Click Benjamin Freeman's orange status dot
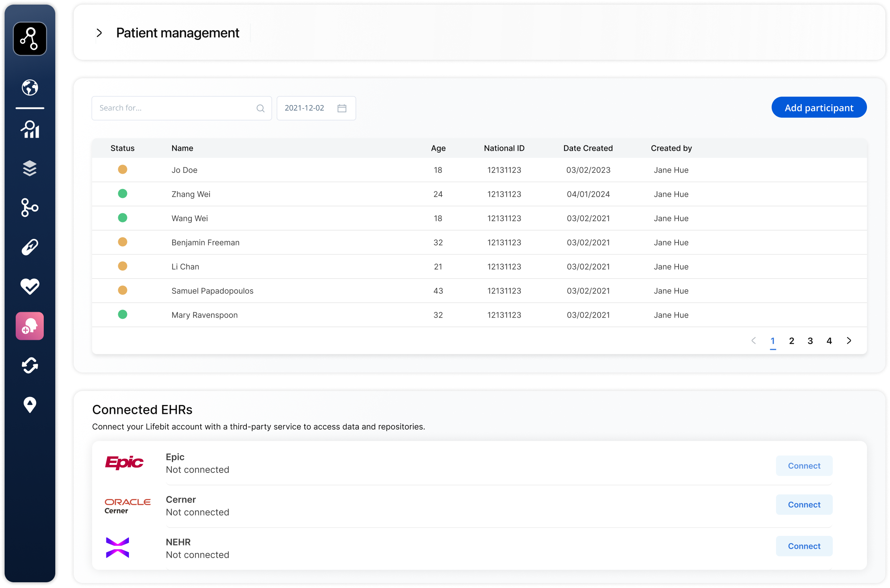Screen dimensions: 890x588 [122, 242]
